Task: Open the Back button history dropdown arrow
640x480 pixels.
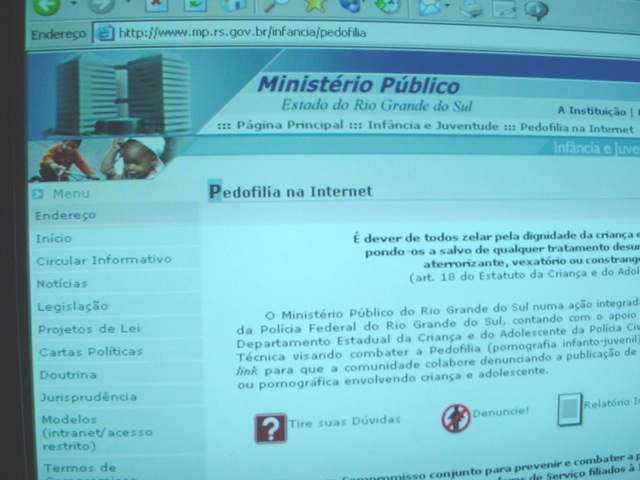Action: 73,4
